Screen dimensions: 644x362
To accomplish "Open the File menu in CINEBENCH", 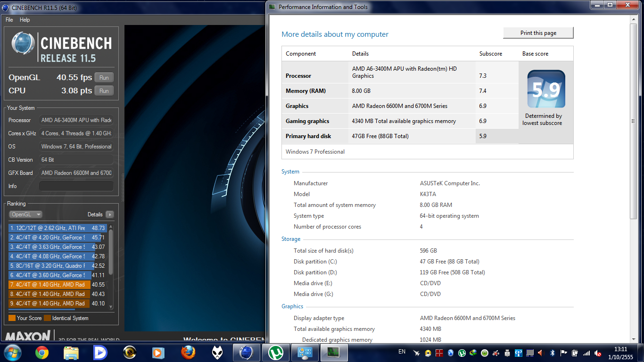I will pyautogui.click(x=9, y=20).
